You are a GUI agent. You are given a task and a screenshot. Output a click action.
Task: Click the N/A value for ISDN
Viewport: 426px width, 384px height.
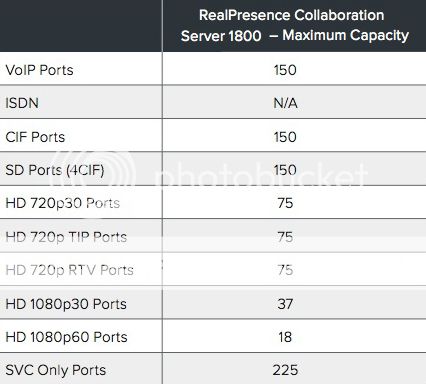pos(285,103)
